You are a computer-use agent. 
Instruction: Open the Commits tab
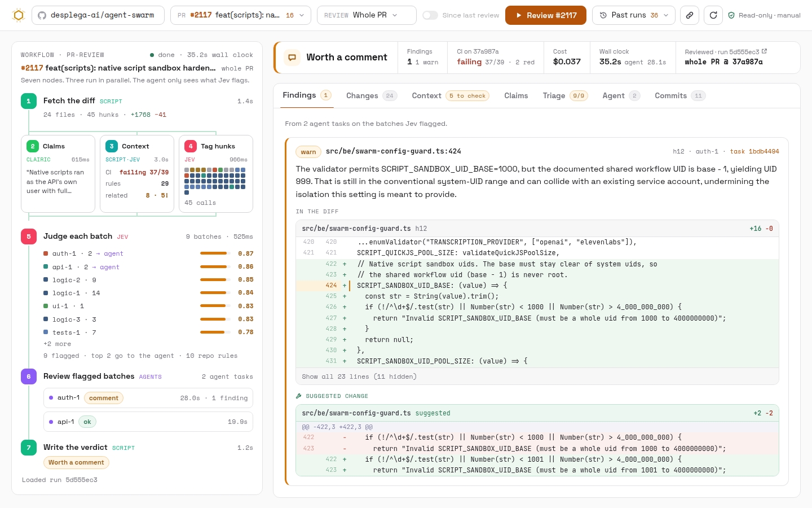(x=679, y=96)
